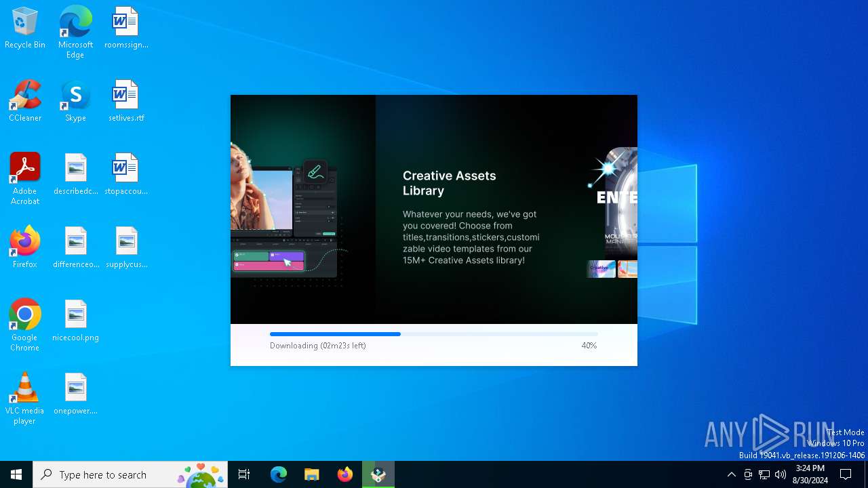The width and height of the screenshot is (868, 488).
Task: Open the network status tray icon
Action: tap(764, 474)
